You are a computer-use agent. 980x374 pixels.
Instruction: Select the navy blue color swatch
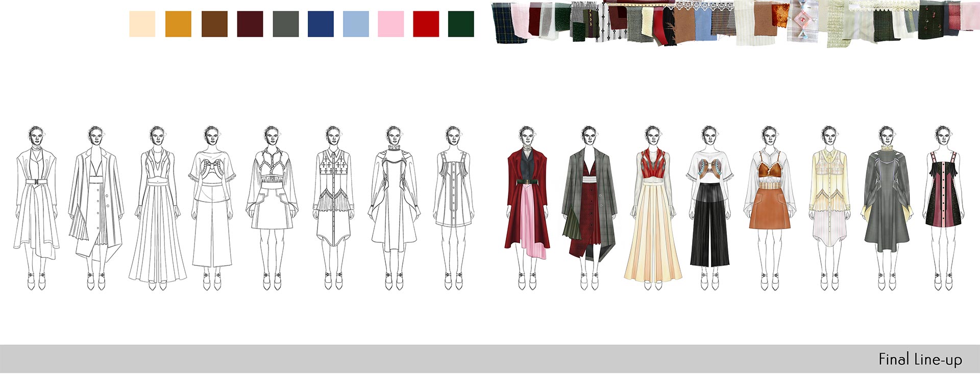[x=321, y=24]
